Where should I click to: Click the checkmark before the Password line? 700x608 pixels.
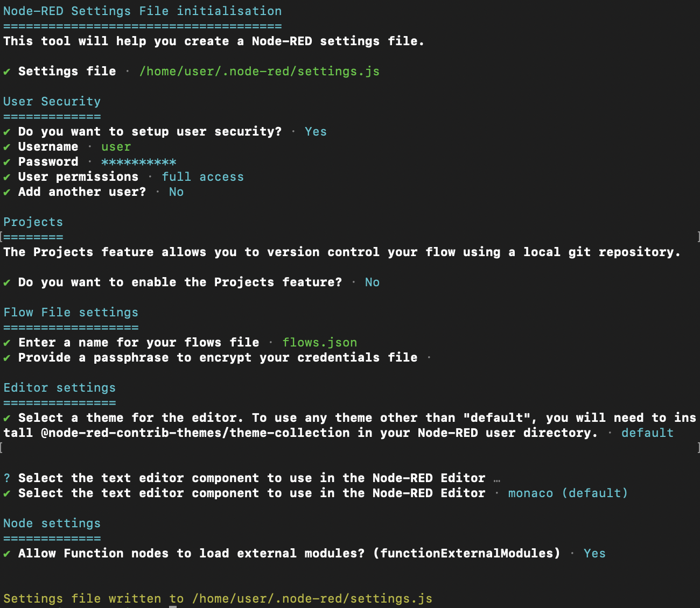click(x=6, y=162)
